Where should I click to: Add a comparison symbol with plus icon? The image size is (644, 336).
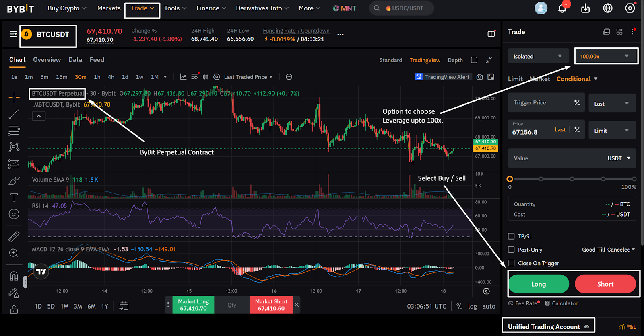pos(289,77)
